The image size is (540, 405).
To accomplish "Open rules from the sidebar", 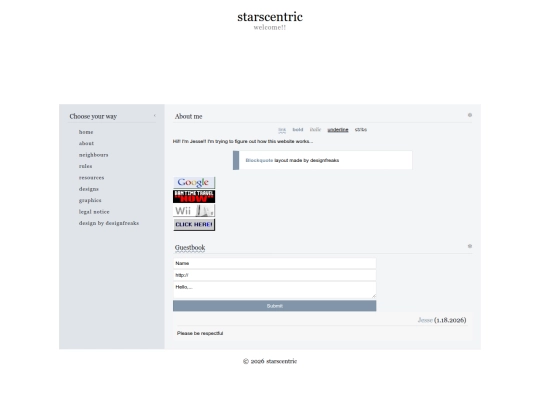I will tap(85, 166).
